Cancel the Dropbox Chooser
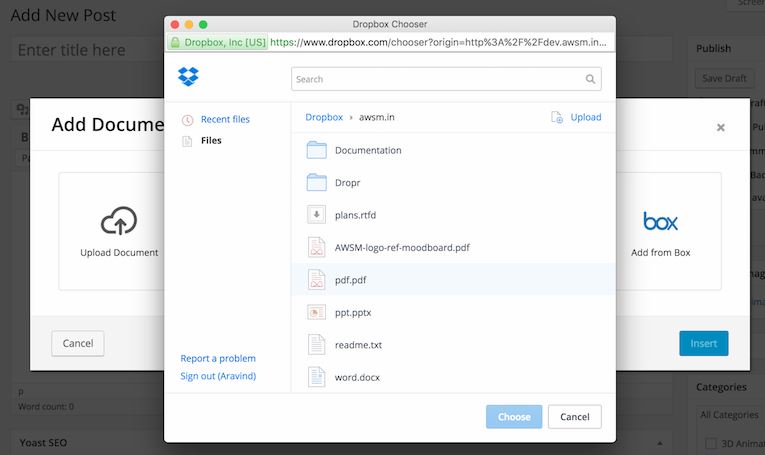This screenshot has height=455, width=765. tap(575, 417)
